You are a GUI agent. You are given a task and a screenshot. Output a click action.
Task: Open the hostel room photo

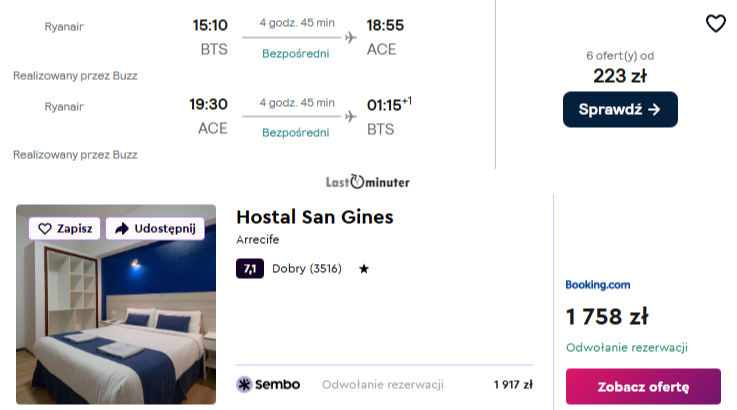(116, 320)
